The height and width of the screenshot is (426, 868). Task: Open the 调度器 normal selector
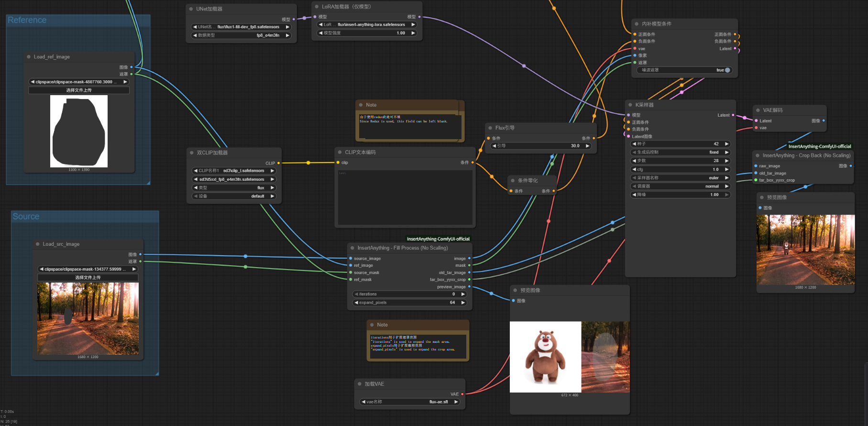pos(681,186)
